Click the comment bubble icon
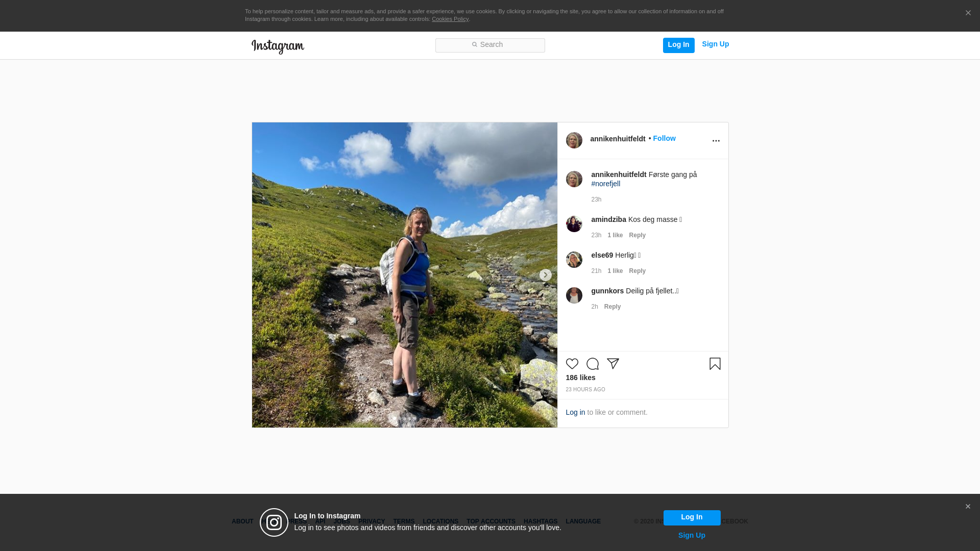 click(592, 364)
